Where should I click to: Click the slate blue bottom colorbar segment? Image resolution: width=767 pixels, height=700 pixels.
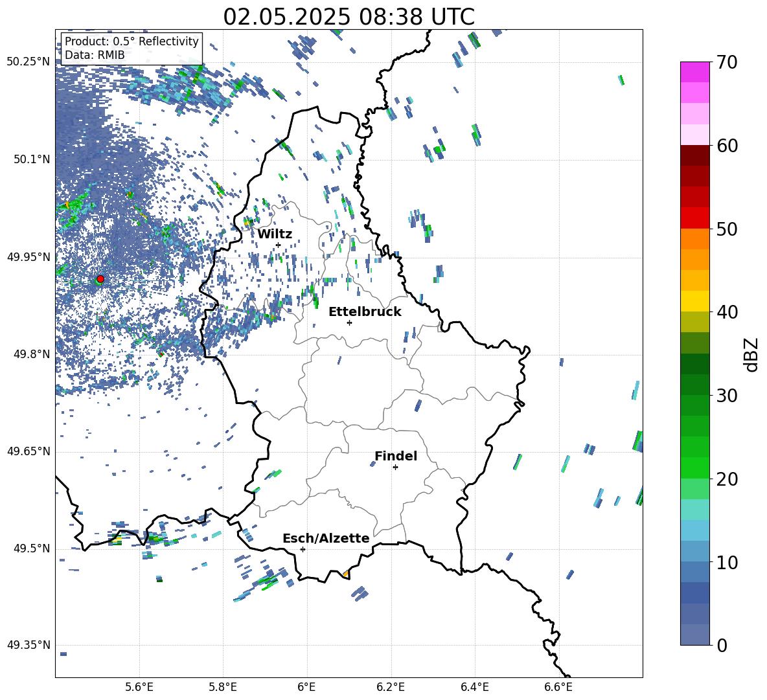click(x=695, y=635)
